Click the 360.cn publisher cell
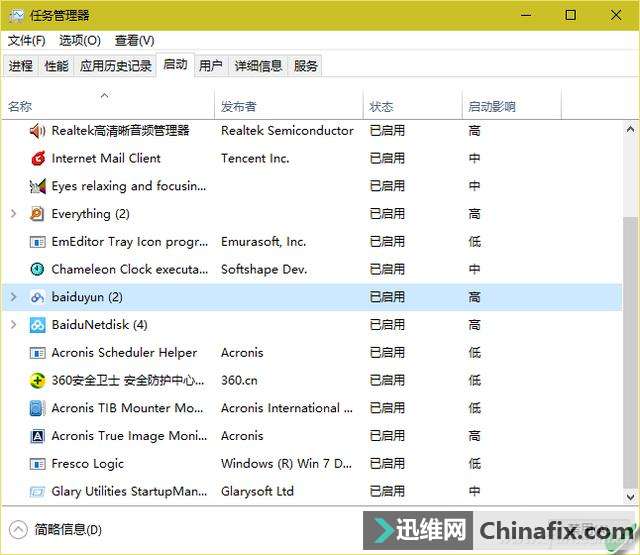This screenshot has width=640, height=555. 239,380
